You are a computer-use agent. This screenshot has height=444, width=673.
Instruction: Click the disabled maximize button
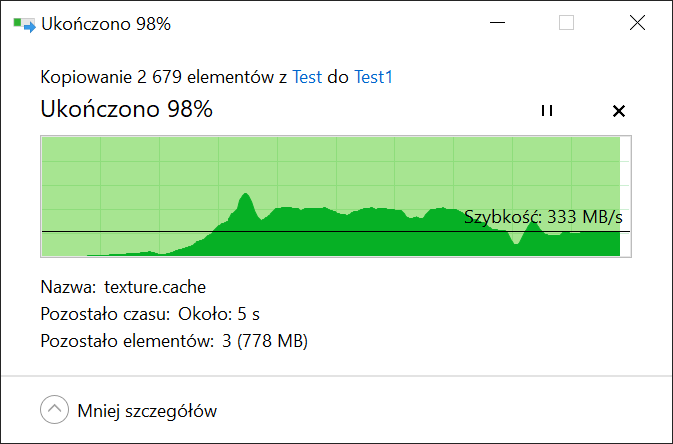pos(567,23)
